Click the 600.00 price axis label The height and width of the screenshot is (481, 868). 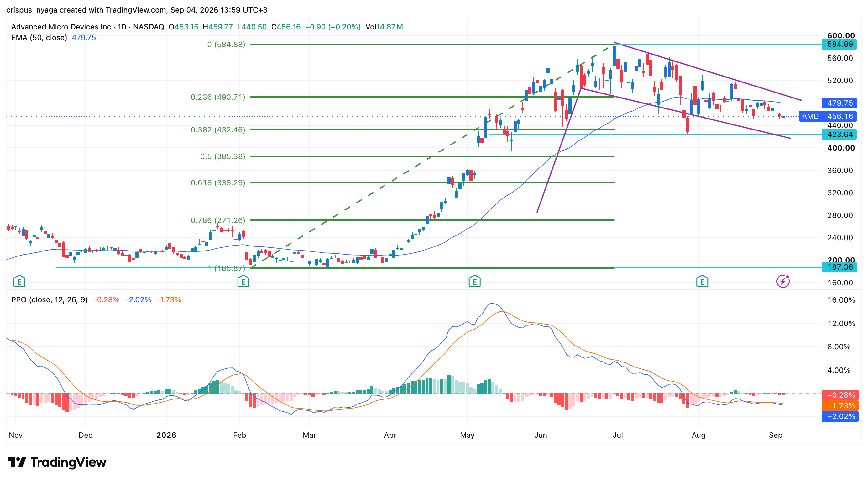coord(841,36)
